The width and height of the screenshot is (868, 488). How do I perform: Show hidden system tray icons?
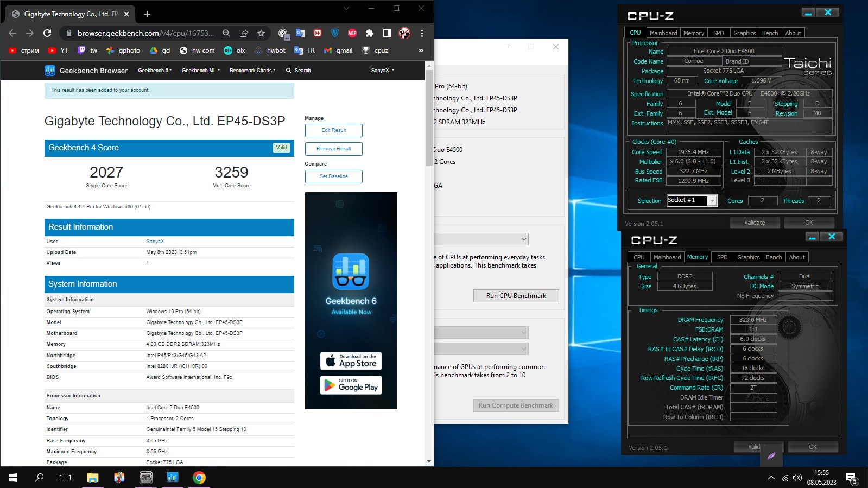click(771, 478)
